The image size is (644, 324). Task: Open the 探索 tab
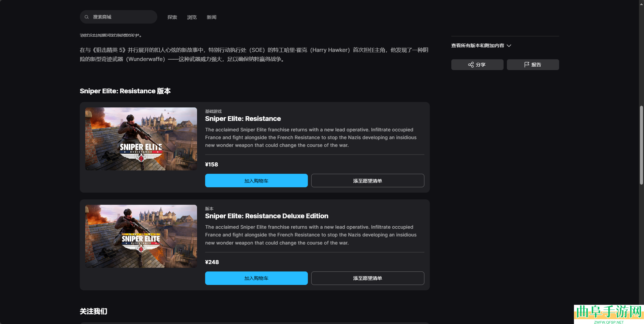(x=172, y=17)
